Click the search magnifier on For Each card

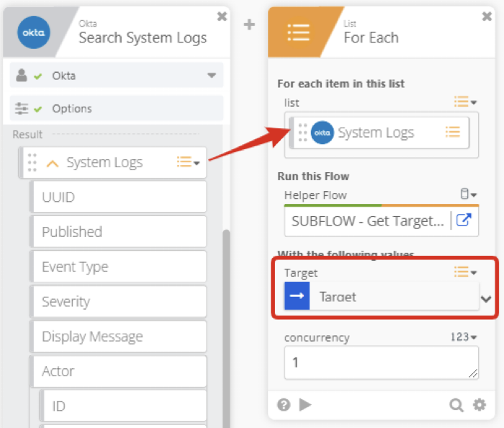456,405
